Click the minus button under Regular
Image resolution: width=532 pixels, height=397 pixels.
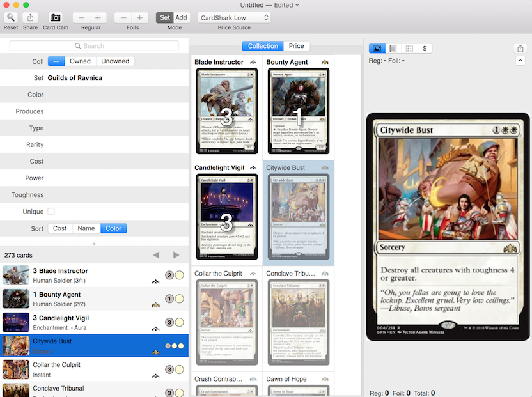(x=81, y=18)
